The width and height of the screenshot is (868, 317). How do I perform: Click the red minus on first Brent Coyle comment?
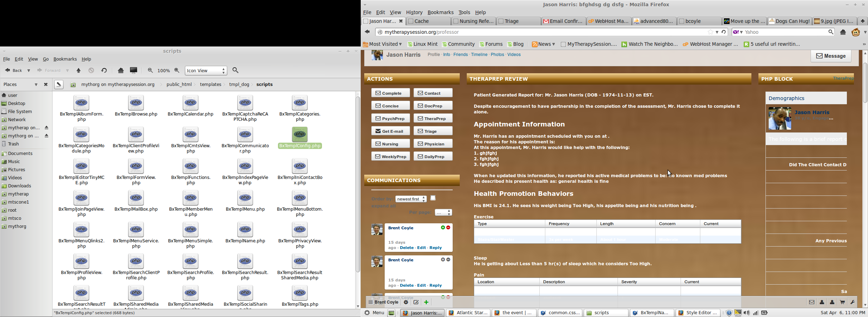(x=448, y=228)
